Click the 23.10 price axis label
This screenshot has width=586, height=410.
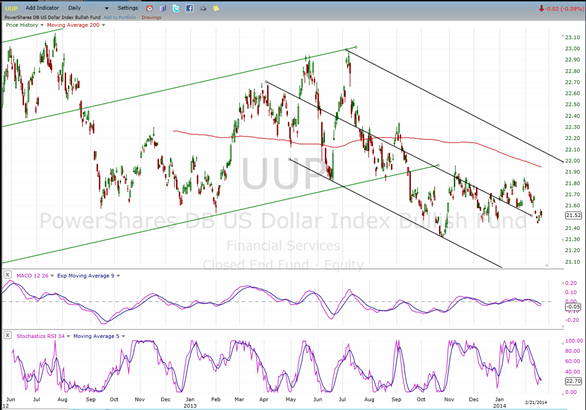(x=573, y=37)
